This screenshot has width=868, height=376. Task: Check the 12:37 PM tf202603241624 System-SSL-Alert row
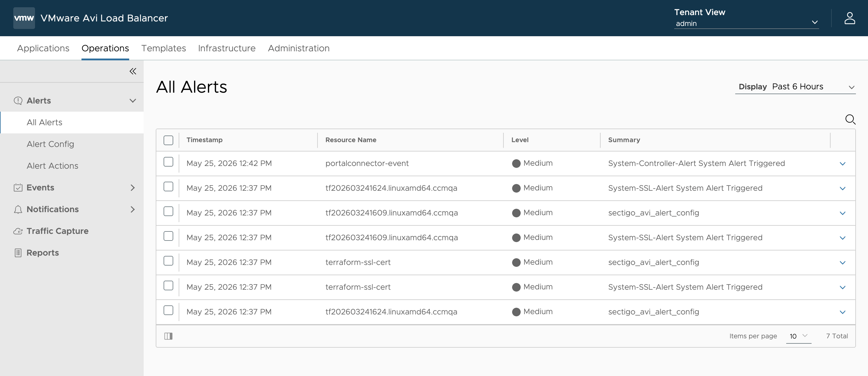tap(168, 187)
